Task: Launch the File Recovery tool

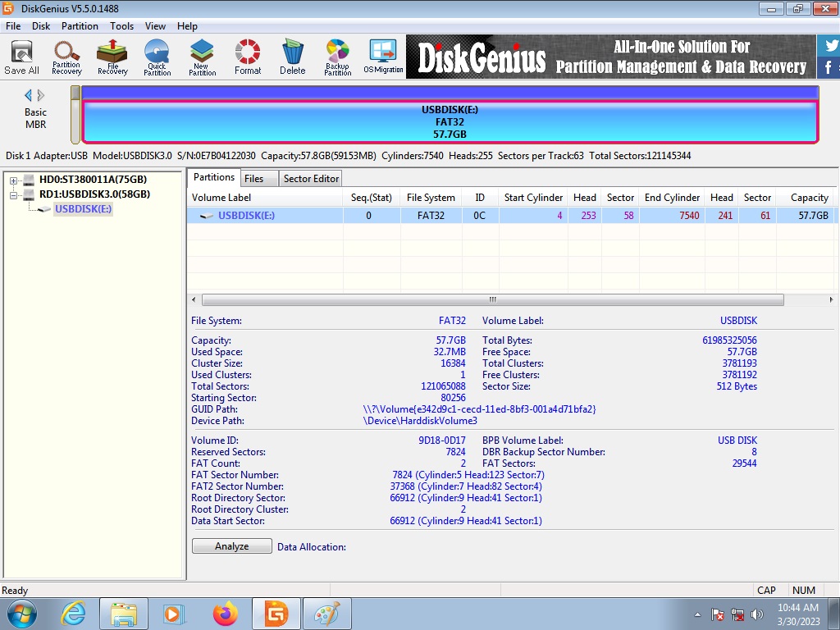Action: [x=112, y=57]
